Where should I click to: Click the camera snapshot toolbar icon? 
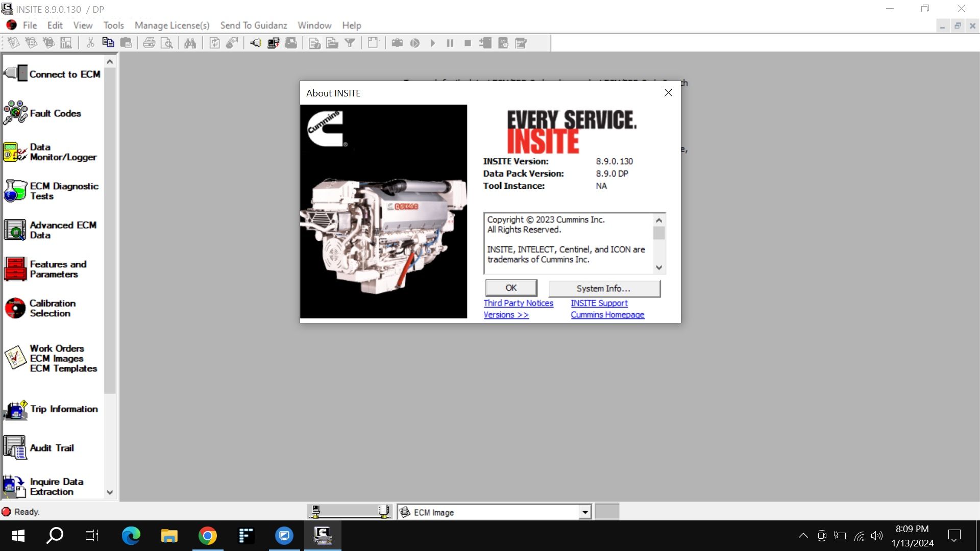click(x=397, y=43)
